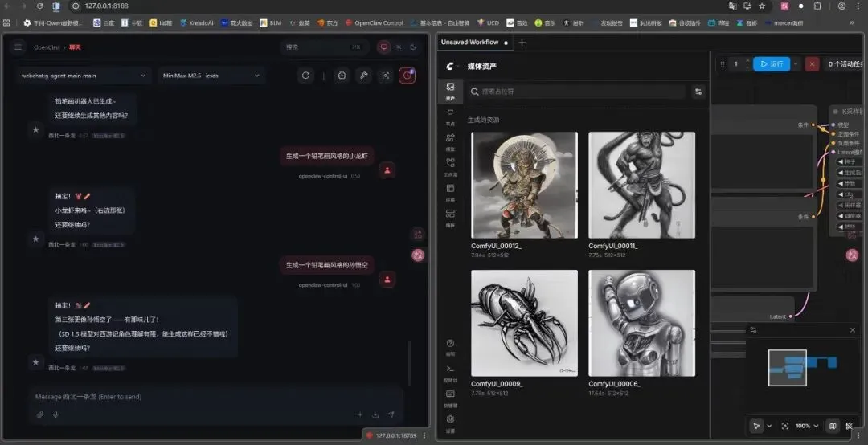
Task: Click the paperclip attach icon
Action: (40, 414)
